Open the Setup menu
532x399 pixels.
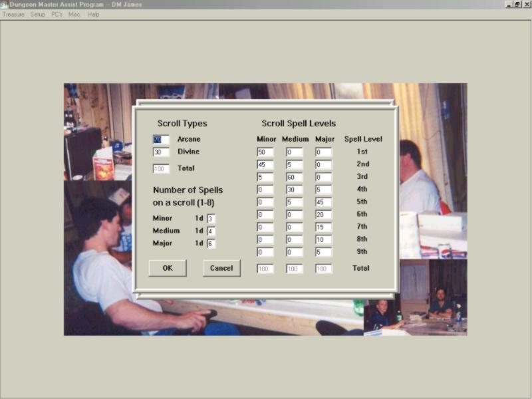pos(38,14)
